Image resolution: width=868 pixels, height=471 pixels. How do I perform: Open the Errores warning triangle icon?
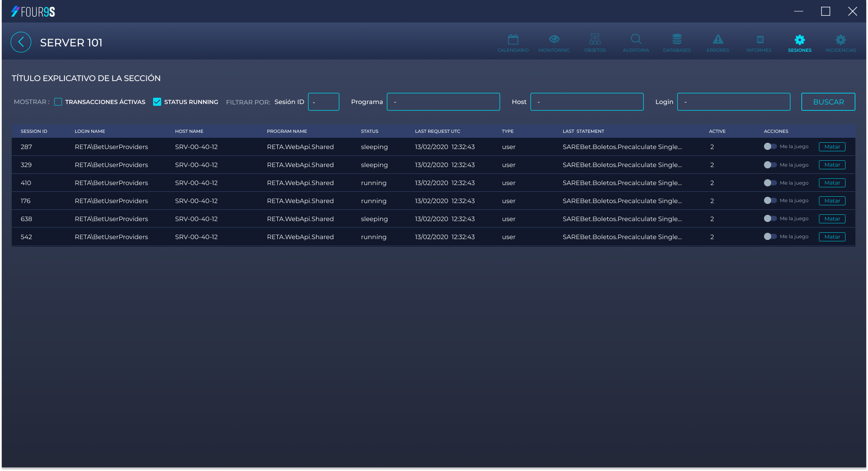pos(718,40)
